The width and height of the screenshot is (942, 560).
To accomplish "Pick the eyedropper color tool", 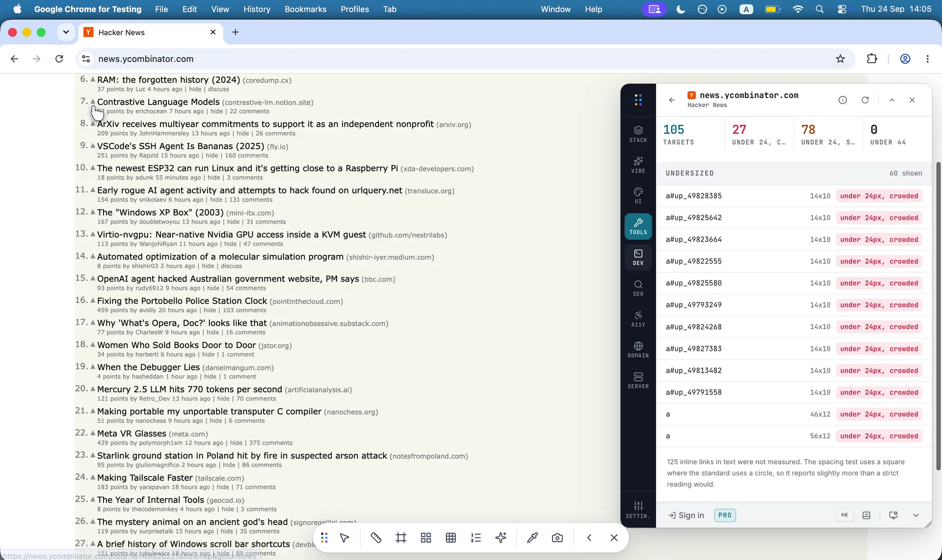I will tap(532, 538).
